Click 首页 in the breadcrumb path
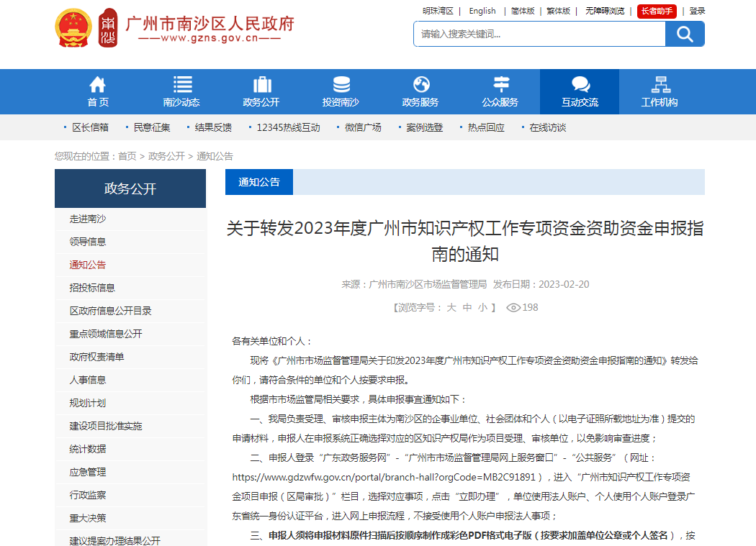This screenshot has width=756, height=546. click(127, 156)
